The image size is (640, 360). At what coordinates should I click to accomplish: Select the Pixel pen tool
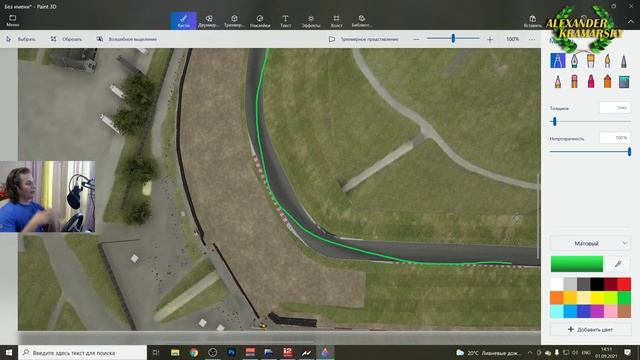[x=624, y=61]
